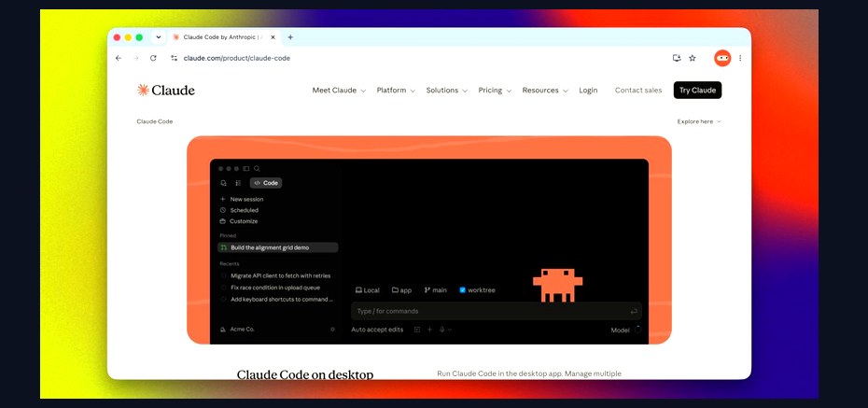Expand the Resources menu
This screenshot has height=408, width=868.
tap(545, 91)
